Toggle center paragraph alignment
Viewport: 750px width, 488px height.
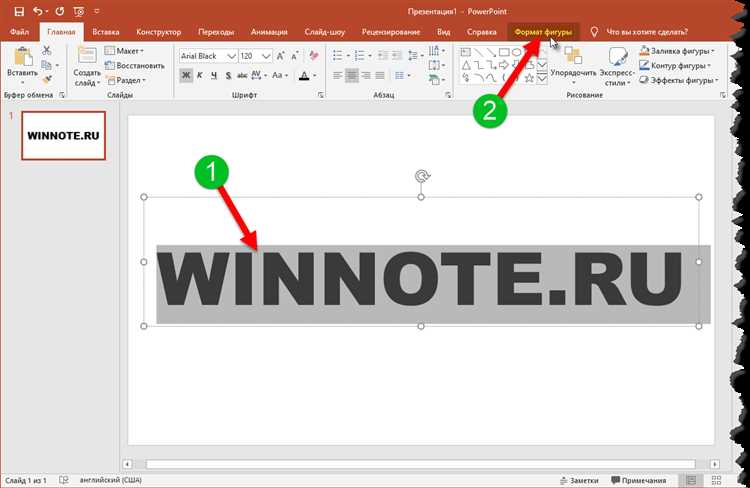point(352,76)
